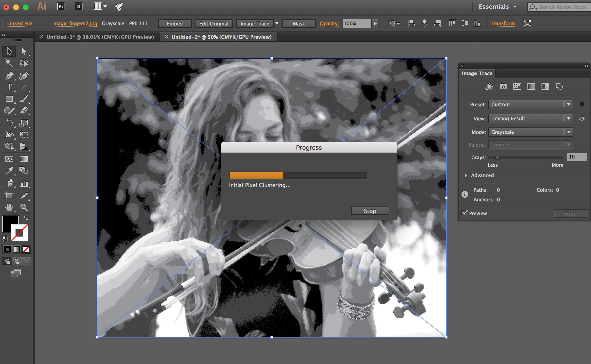The height and width of the screenshot is (364, 591).
Task: Select the Hand tool
Action: click(9, 207)
